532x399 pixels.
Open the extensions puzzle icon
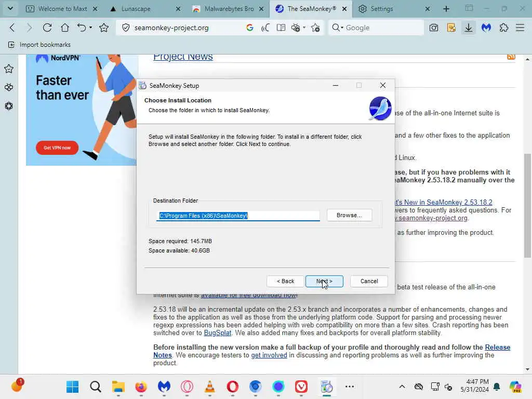[504, 28]
